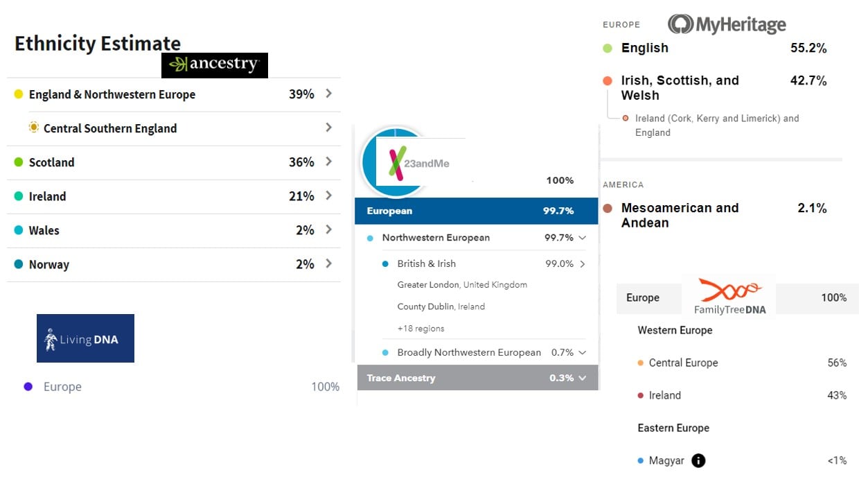This screenshot has height=486, width=868.
Task: Open the British & Irish arrow
Action: 582,263
